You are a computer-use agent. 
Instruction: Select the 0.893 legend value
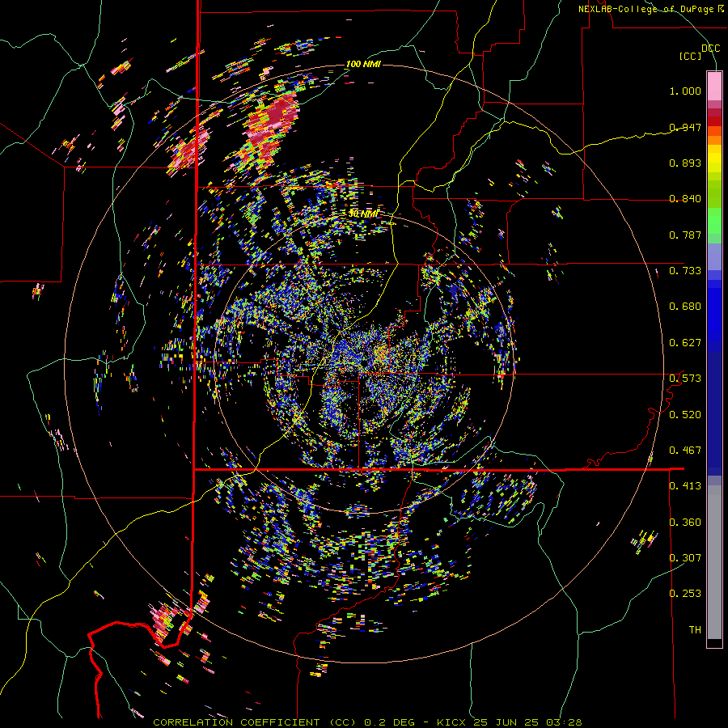click(685, 163)
